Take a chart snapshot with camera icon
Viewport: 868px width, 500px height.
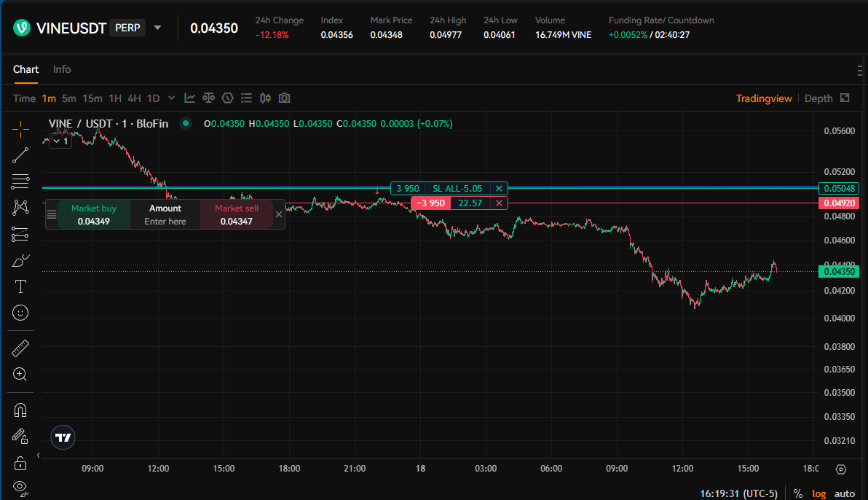[284, 98]
